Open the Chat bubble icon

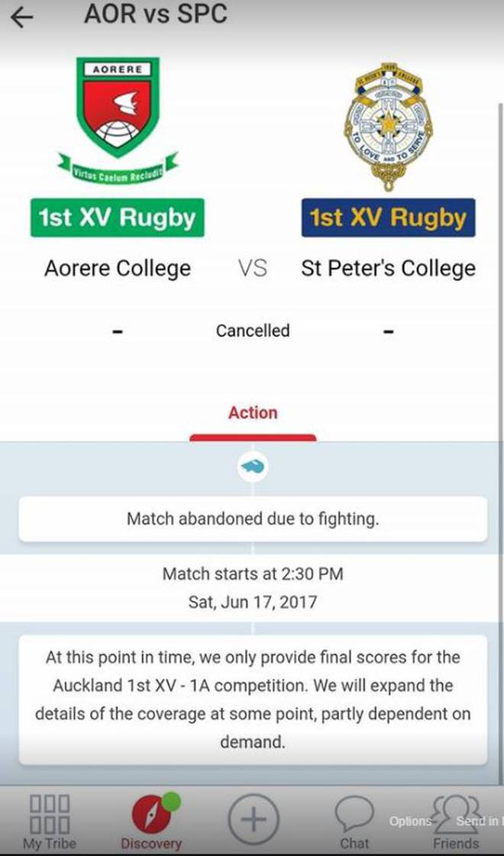coord(354,814)
